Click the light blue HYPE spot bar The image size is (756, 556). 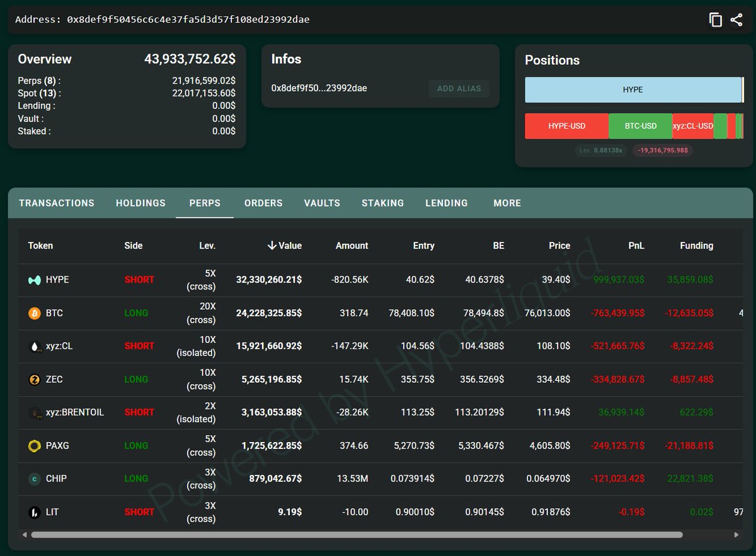coord(633,90)
